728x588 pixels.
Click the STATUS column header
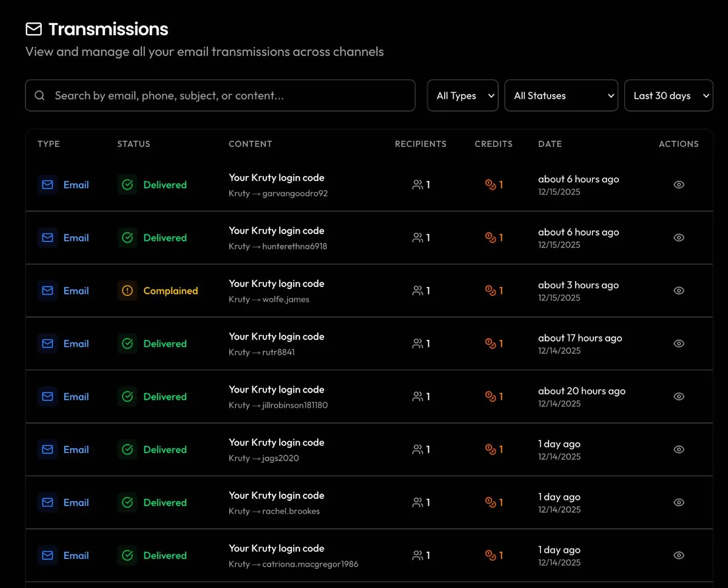coord(133,144)
